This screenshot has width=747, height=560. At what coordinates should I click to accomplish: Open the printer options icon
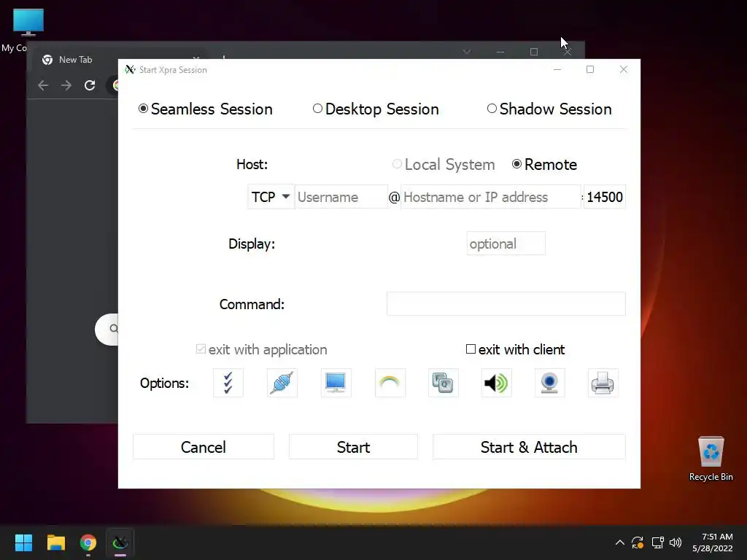[x=603, y=383]
